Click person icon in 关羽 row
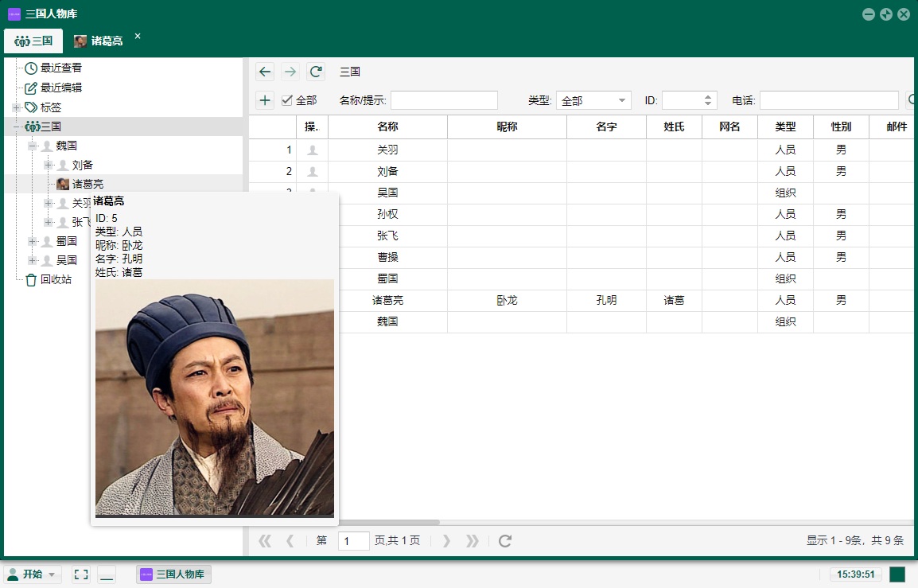 [312, 150]
